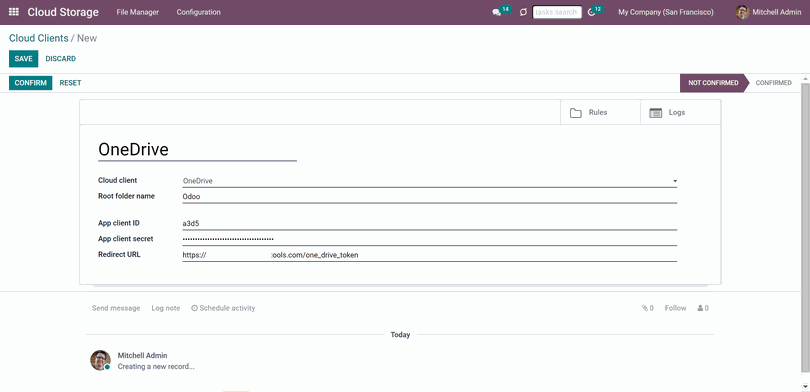Click the OneDrive name title field
This screenshot has height=392, width=810.
197,150
